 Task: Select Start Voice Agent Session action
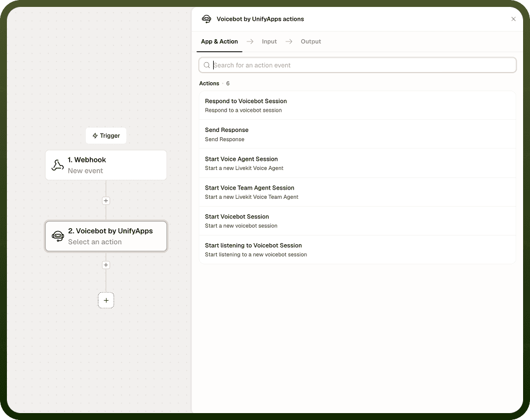(x=357, y=164)
